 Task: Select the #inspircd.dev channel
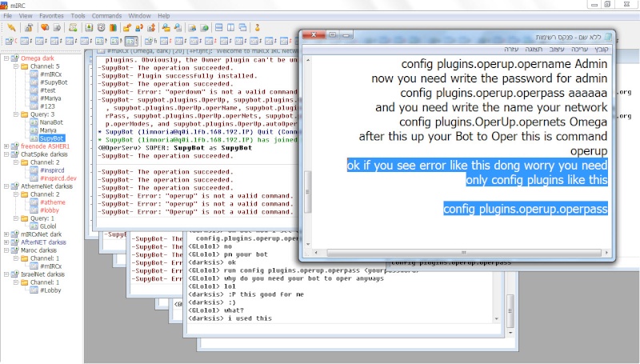click(58, 178)
